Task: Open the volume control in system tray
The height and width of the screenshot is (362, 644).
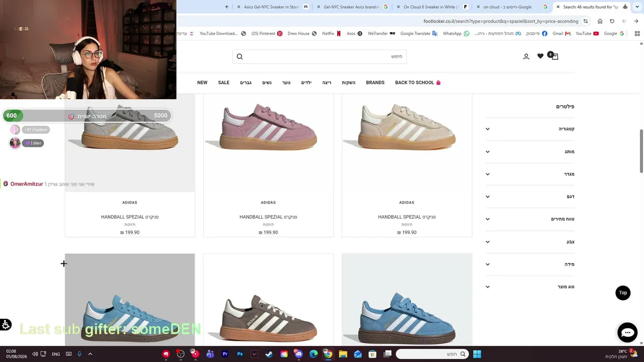Action: (x=35, y=354)
